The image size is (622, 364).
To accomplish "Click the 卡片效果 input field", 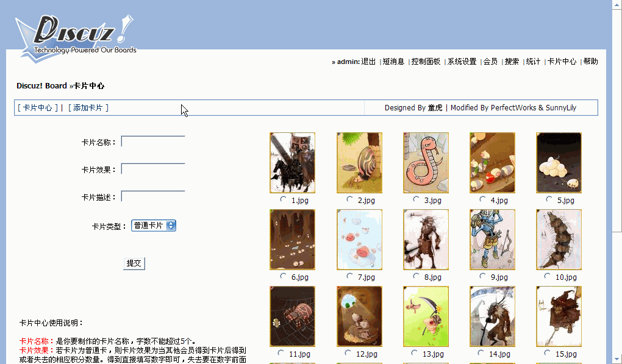I will [x=153, y=169].
